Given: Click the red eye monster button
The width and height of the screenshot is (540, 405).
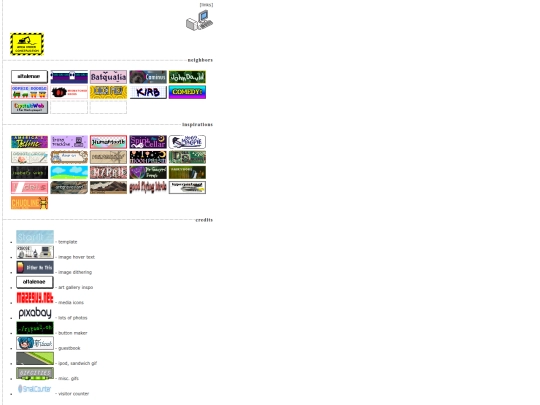Looking at the screenshot, I should click(x=69, y=92).
